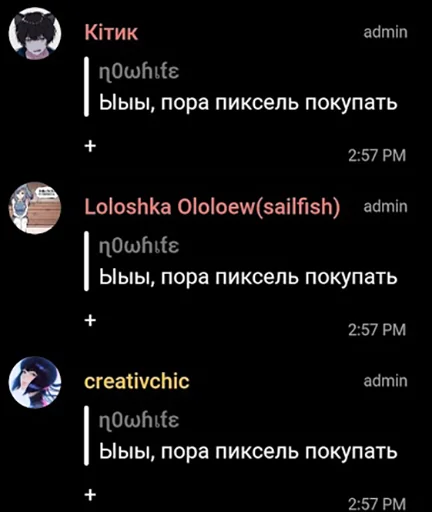Tap the creativchic username
The width and height of the screenshot is (432, 512).
[137, 381]
